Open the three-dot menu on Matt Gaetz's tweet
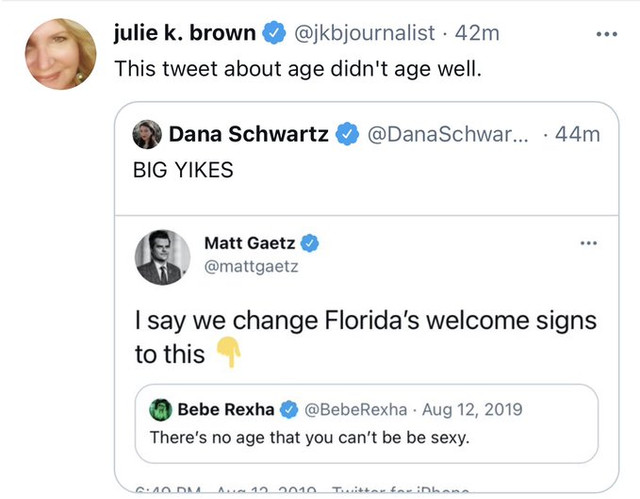 point(589,243)
